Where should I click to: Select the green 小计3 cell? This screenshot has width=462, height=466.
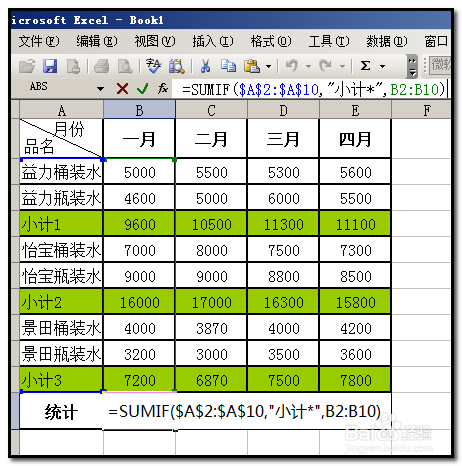61,380
